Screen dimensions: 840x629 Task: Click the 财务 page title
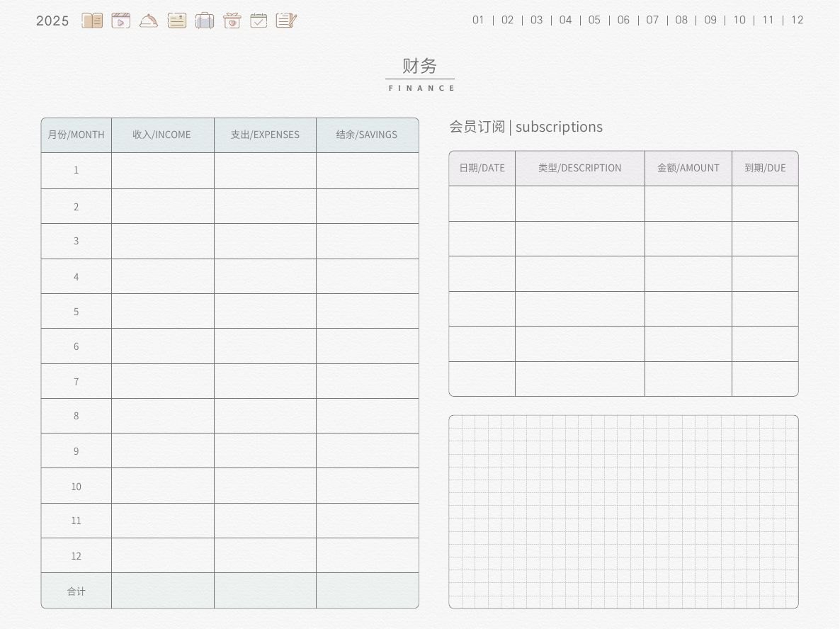pos(419,66)
